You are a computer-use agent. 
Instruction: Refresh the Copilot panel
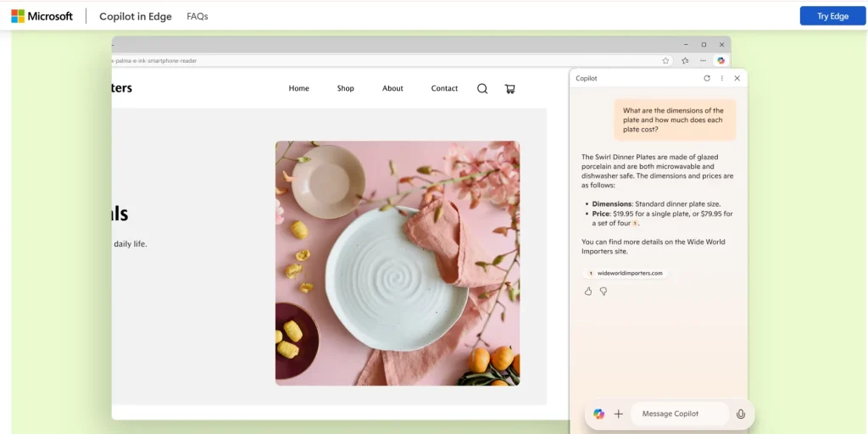(707, 79)
